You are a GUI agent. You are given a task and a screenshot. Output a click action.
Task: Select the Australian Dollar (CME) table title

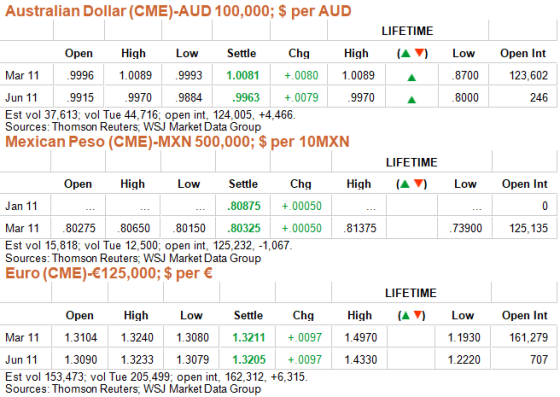click(178, 11)
